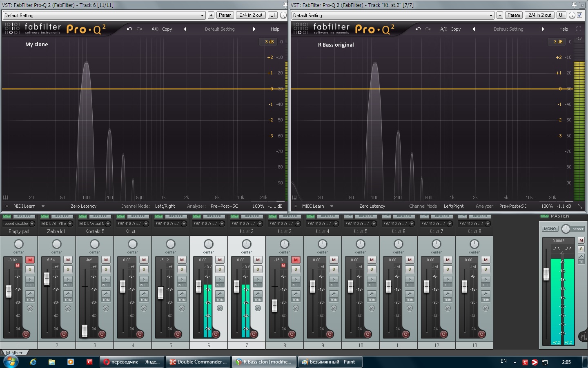
Task: Open FX chain of Kontakt 5 track
Action: (83, 216)
